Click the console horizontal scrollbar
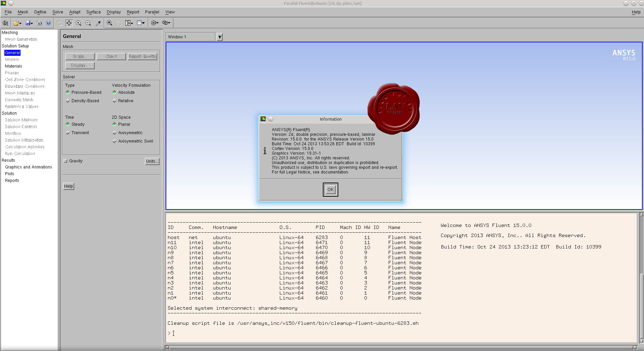 click(401, 347)
